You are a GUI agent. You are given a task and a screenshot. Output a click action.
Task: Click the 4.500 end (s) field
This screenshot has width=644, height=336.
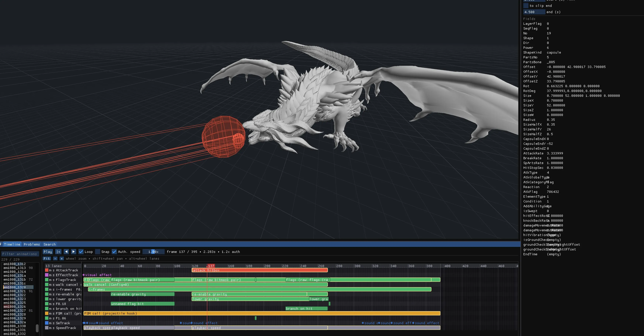tap(534, 12)
